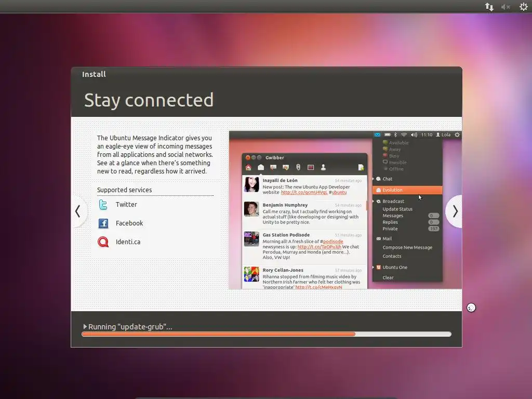Screen dimensions: 532x399
Task: Click the Bluetooth icon in slide image panel
Action: tap(395, 135)
